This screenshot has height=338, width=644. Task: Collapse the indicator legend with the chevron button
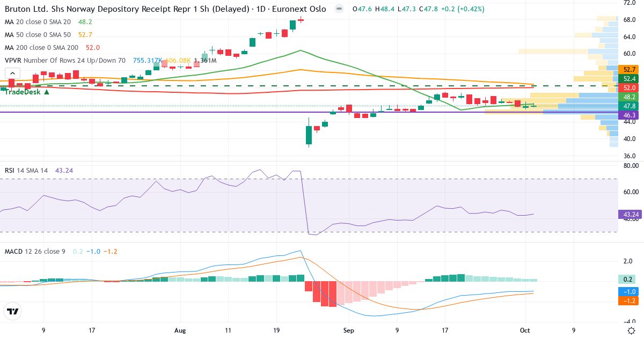(13, 74)
